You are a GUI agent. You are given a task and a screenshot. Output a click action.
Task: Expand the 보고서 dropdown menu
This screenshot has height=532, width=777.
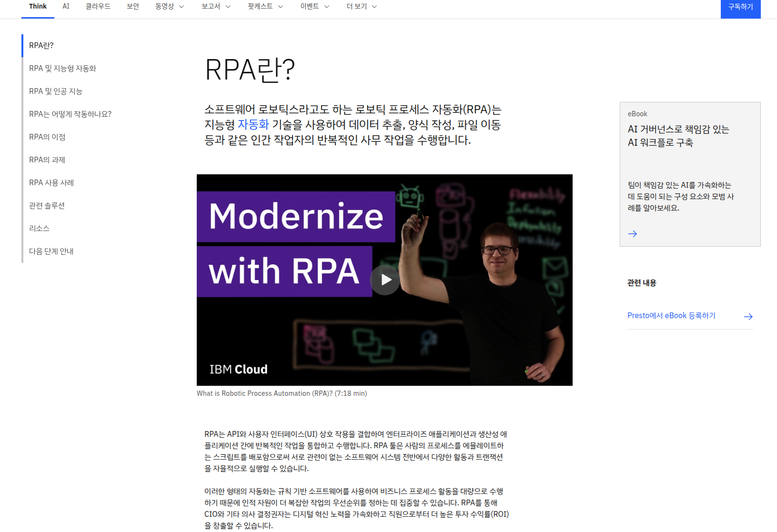coord(215,7)
